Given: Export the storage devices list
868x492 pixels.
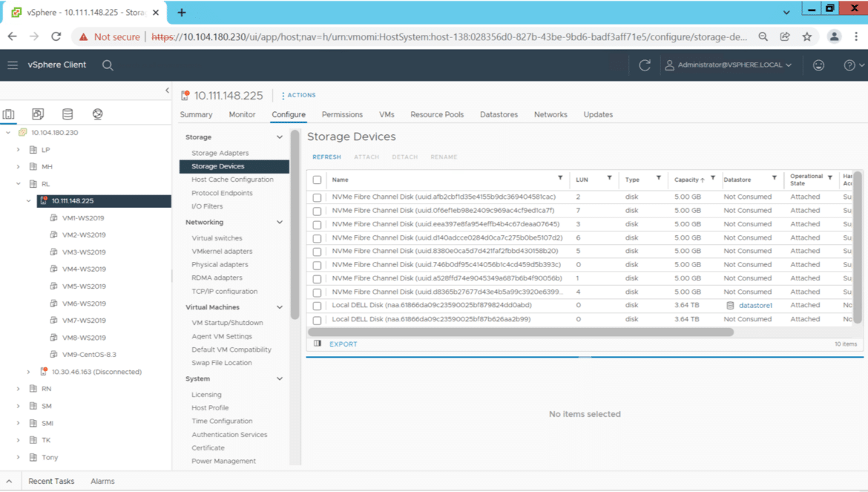Looking at the screenshot, I should pyautogui.click(x=343, y=344).
